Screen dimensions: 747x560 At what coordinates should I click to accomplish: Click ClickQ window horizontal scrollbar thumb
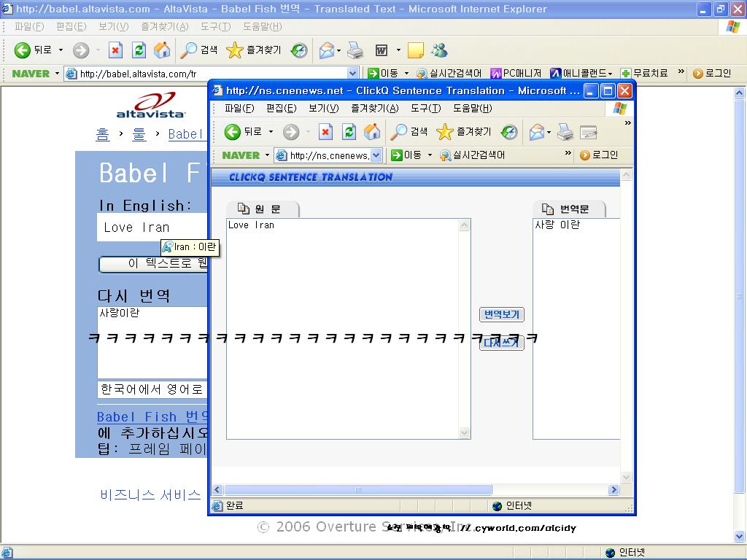click(x=357, y=489)
